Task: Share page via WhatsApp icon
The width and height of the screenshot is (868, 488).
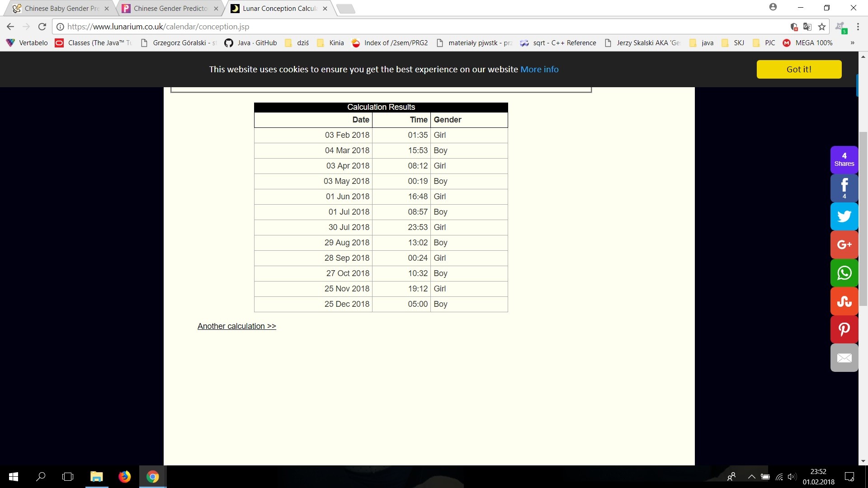Action: 844,273
